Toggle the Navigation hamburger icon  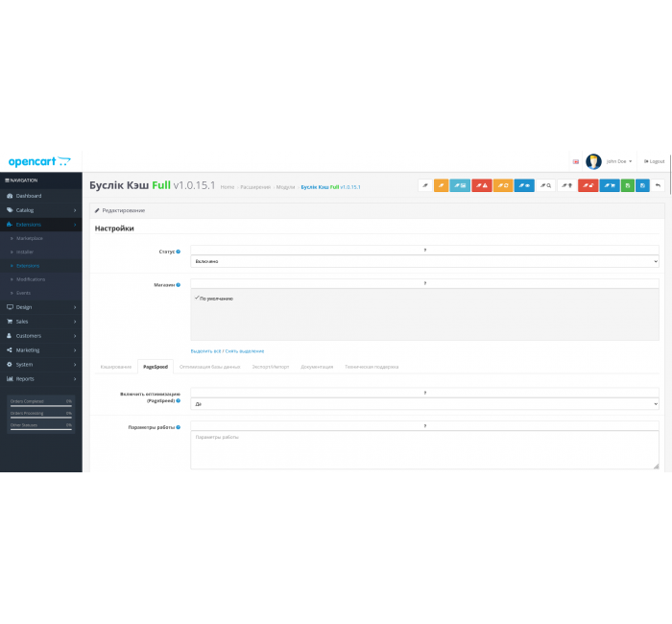[x=8, y=180]
